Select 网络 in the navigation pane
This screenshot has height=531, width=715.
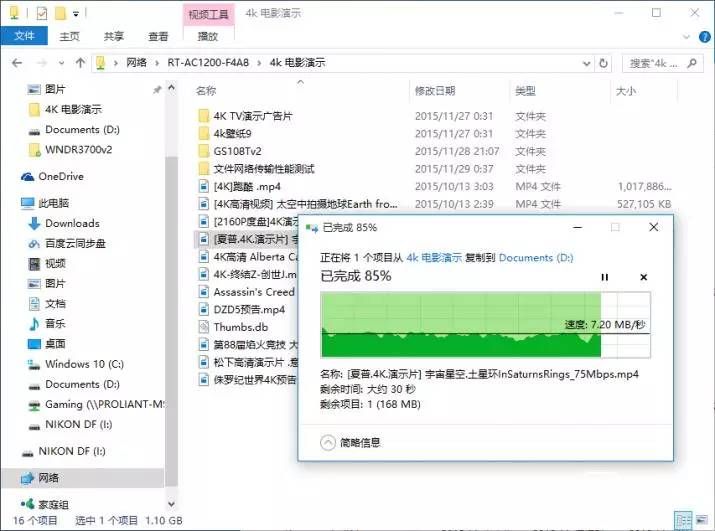(x=48, y=478)
